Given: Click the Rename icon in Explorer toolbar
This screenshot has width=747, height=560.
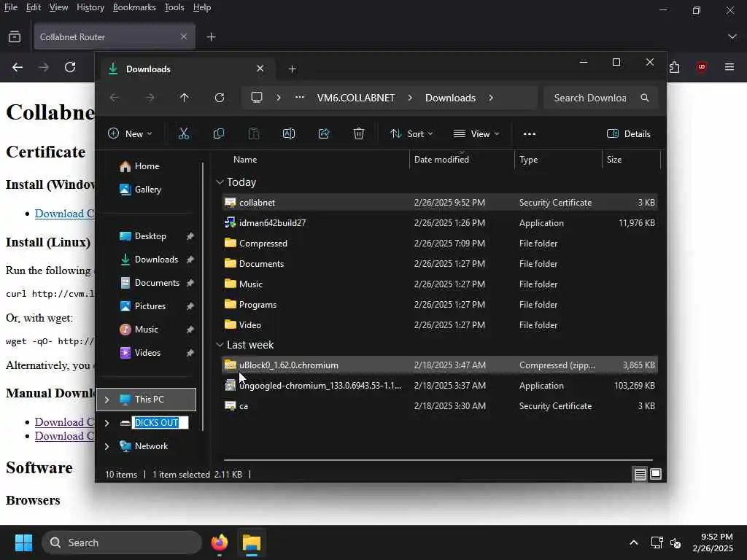Looking at the screenshot, I should 289,134.
